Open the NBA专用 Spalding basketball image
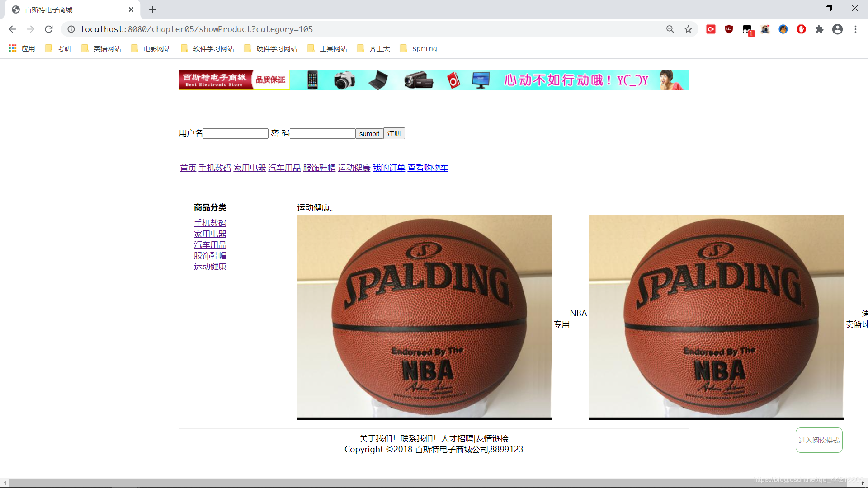 point(424,317)
